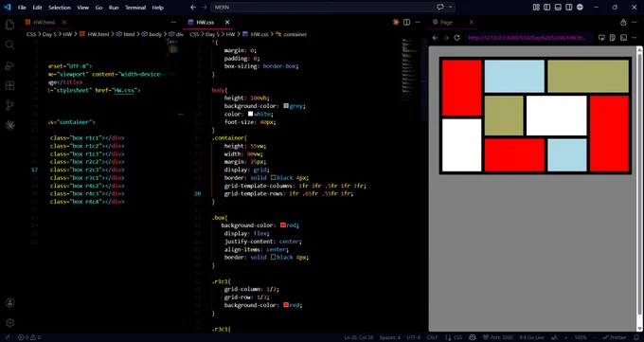Click the orange star icon in the editor actions
This screenshot has width=644, height=342.
coord(396,22)
